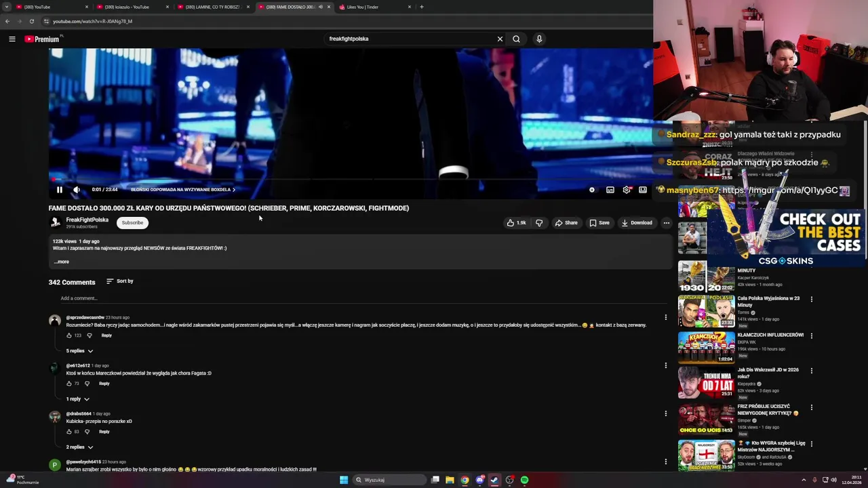Expand "1 reply" thread

pyautogui.click(x=77, y=399)
